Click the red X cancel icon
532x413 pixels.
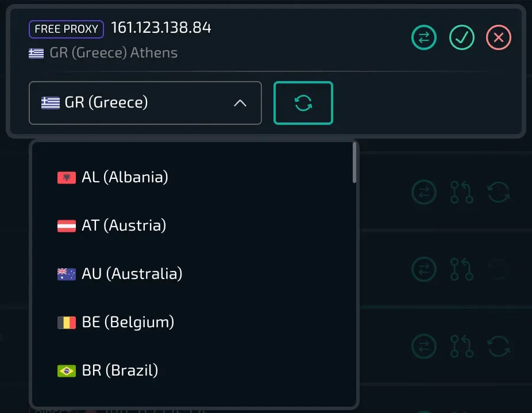[498, 38]
